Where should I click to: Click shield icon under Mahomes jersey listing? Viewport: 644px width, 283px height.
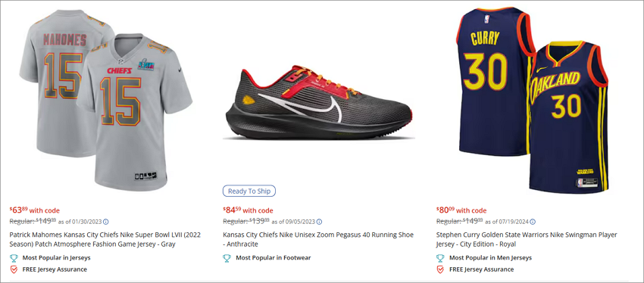click(14, 269)
